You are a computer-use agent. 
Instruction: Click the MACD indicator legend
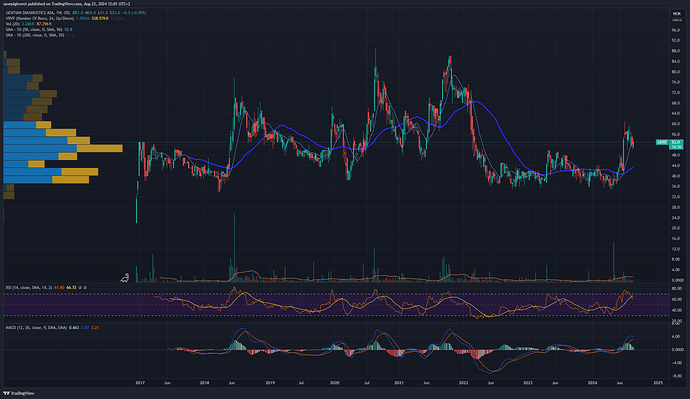[x=52, y=328]
